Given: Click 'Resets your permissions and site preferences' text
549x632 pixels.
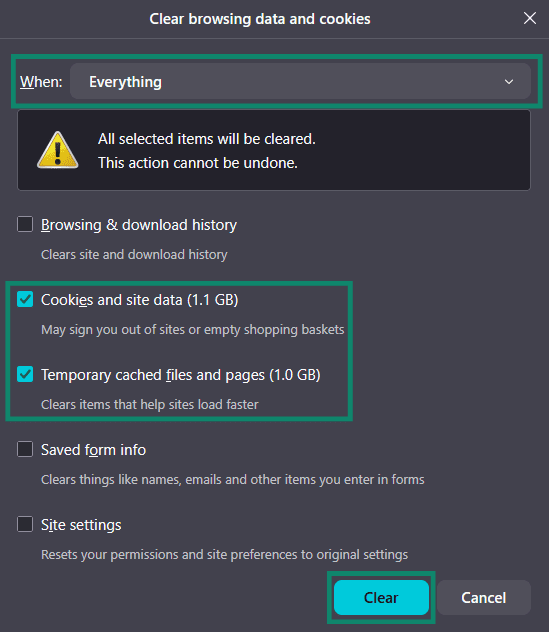Looking at the screenshot, I should (x=225, y=555).
